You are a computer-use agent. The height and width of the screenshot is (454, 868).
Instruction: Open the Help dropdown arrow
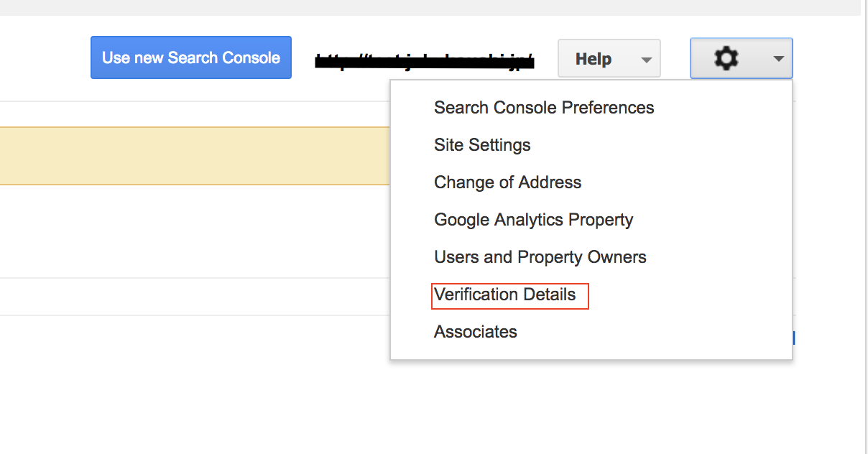click(646, 60)
